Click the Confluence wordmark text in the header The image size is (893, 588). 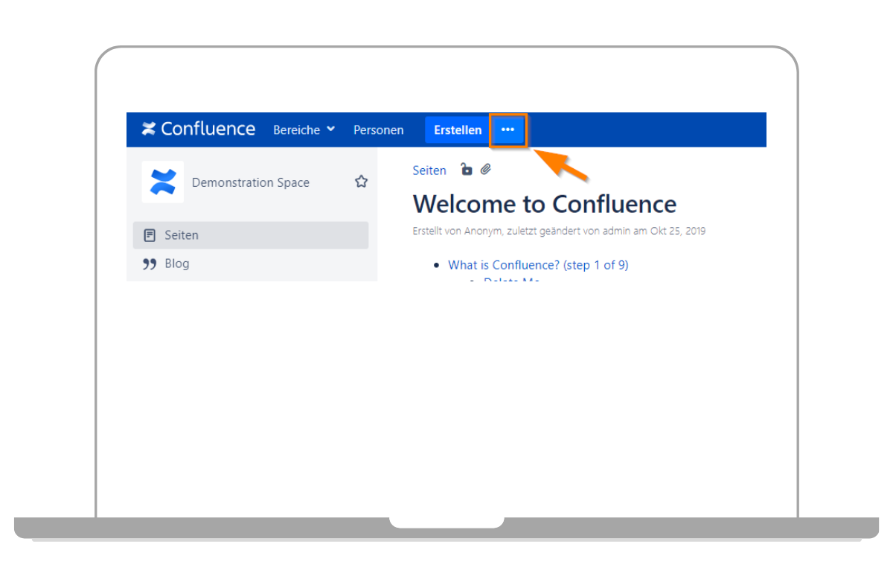coord(208,129)
